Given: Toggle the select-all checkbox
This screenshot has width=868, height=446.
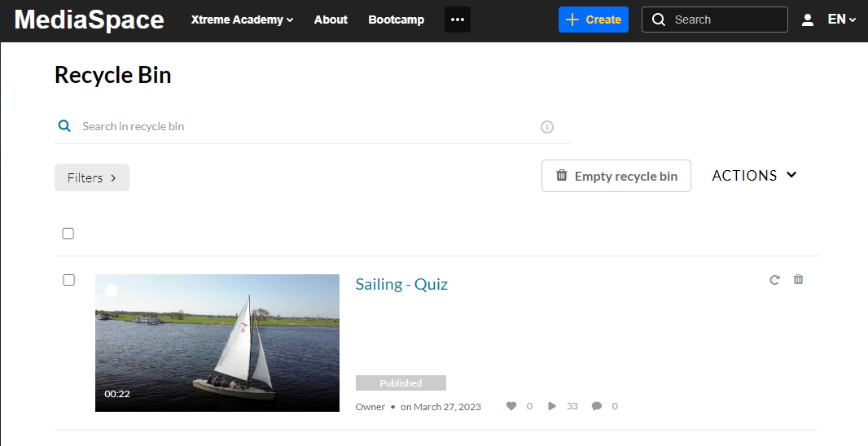Looking at the screenshot, I should coord(68,234).
